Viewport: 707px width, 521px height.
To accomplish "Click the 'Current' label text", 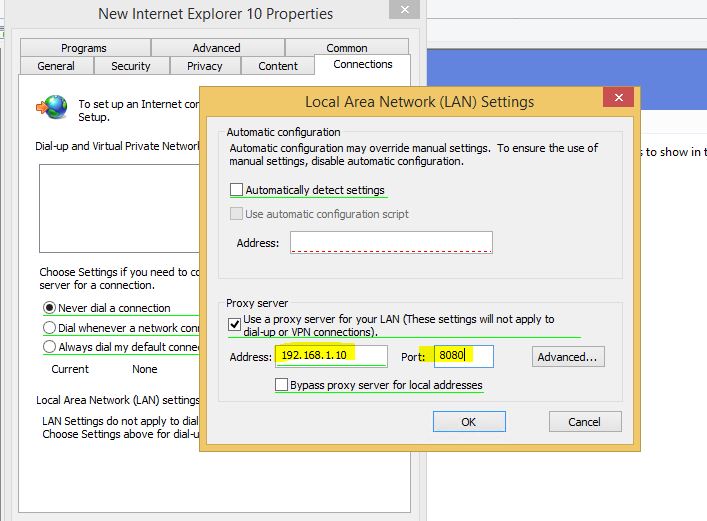I will click(70, 369).
